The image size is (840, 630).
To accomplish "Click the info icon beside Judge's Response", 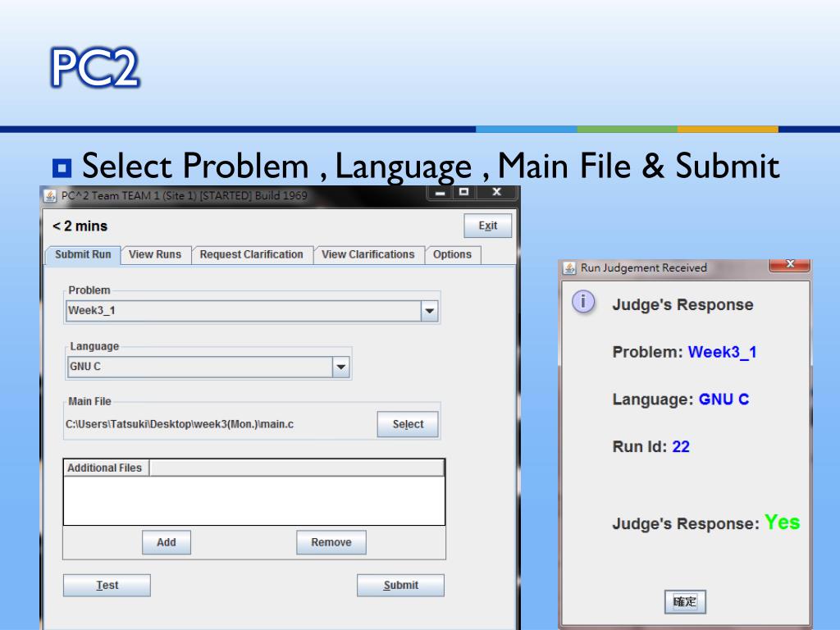I will point(583,302).
